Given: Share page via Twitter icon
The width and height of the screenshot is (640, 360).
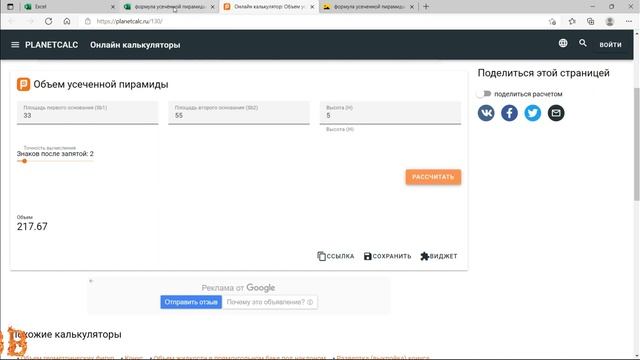Looking at the screenshot, I should pos(532,113).
